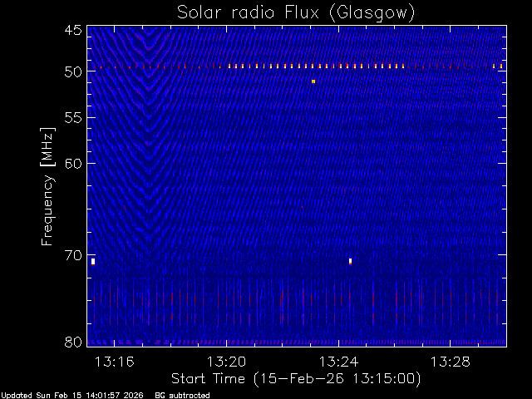Click the 'Updated Sun Feb 15 14:01:57 2026' timestamp
Viewport: 532px width, 399px height.
pyautogui.click(x=72, y=396)
